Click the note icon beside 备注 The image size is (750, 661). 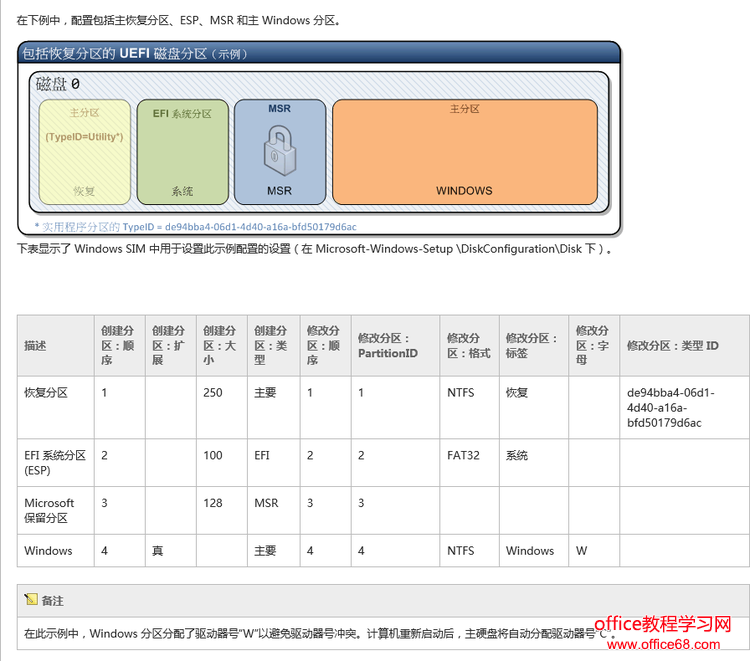(x=31, y=599)
